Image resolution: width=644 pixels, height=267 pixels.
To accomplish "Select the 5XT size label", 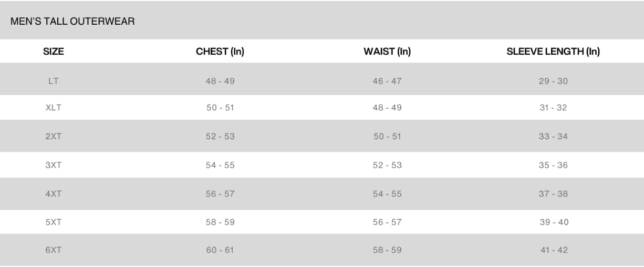I will coord(54,222).
